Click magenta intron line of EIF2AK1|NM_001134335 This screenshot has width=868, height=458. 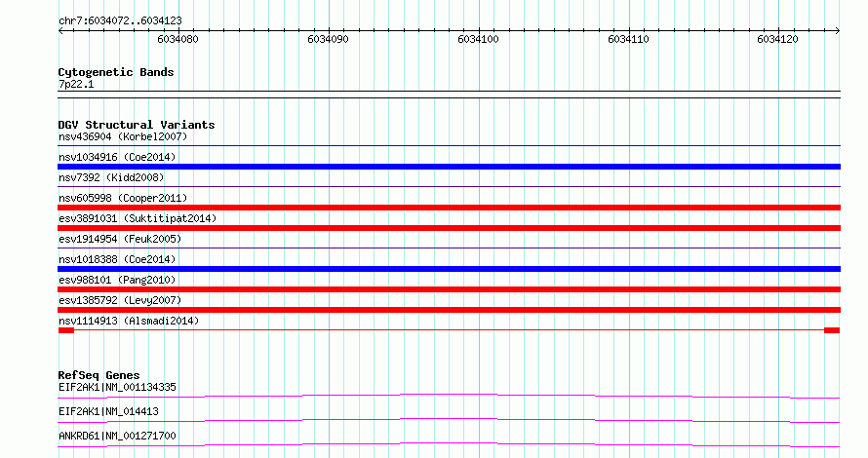click(x=449, y=395)
